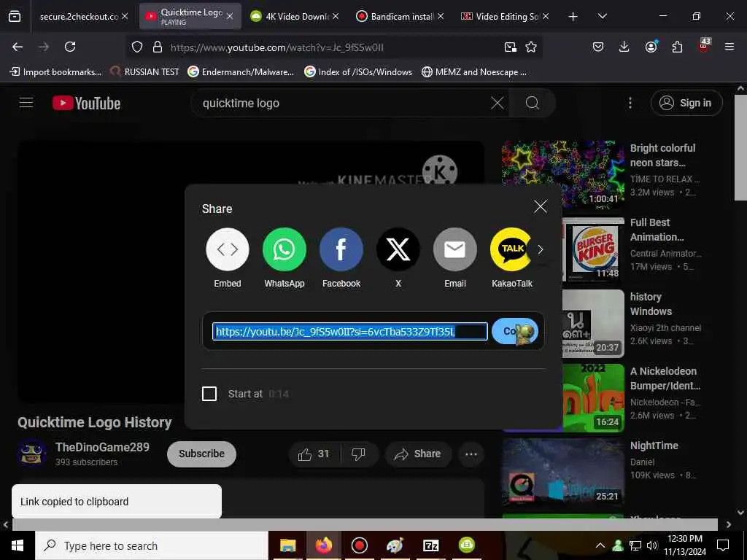The height and width of the screenshot is (560, 747).
Task: Expand the list all tabs dropdown
Action: coord(602,16)
